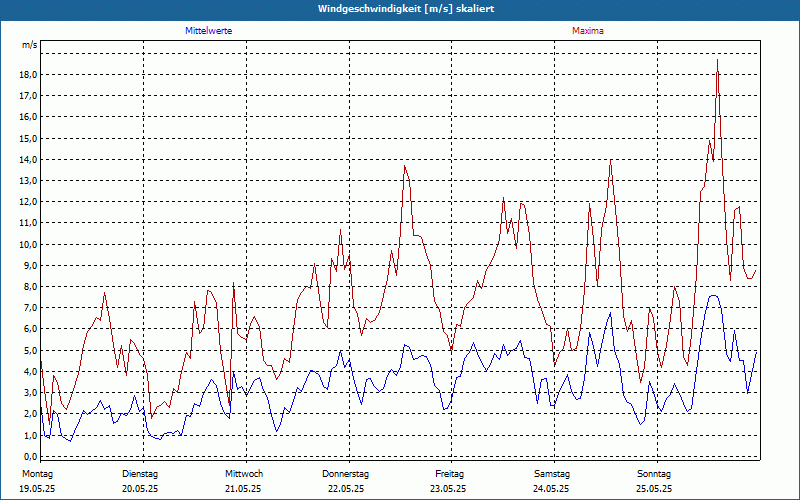Click the '7,0' y-axis value
The image size is (800, 500).
click(30, 307)
